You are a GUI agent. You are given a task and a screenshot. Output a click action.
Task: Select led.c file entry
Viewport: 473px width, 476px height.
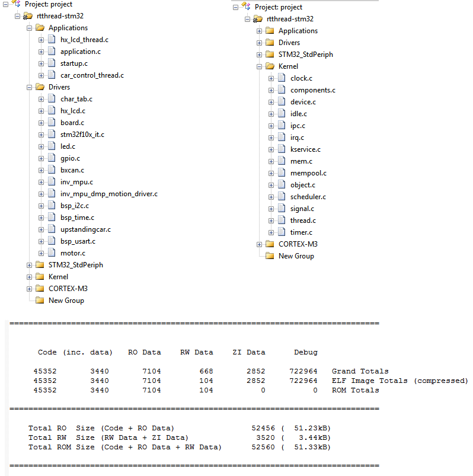pyautogui.click(x=68, y=146)
